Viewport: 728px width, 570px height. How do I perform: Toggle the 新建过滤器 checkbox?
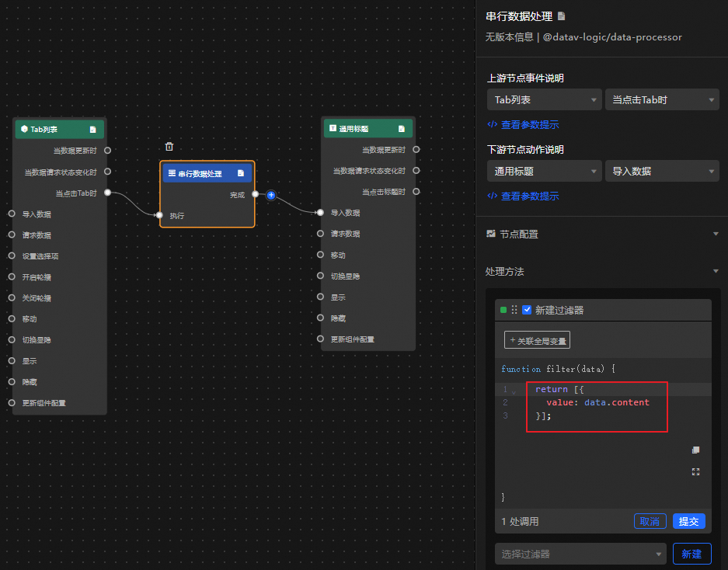527,310
